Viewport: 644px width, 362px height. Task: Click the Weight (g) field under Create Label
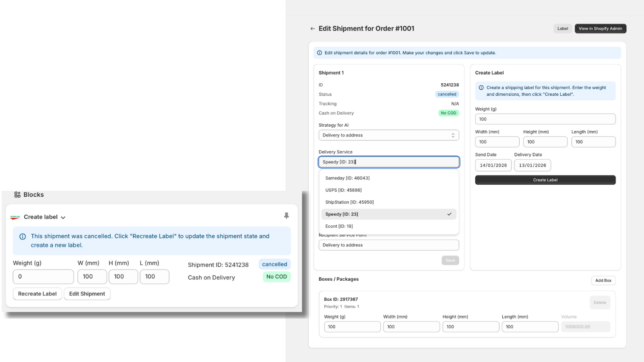[x=545, y=119]
